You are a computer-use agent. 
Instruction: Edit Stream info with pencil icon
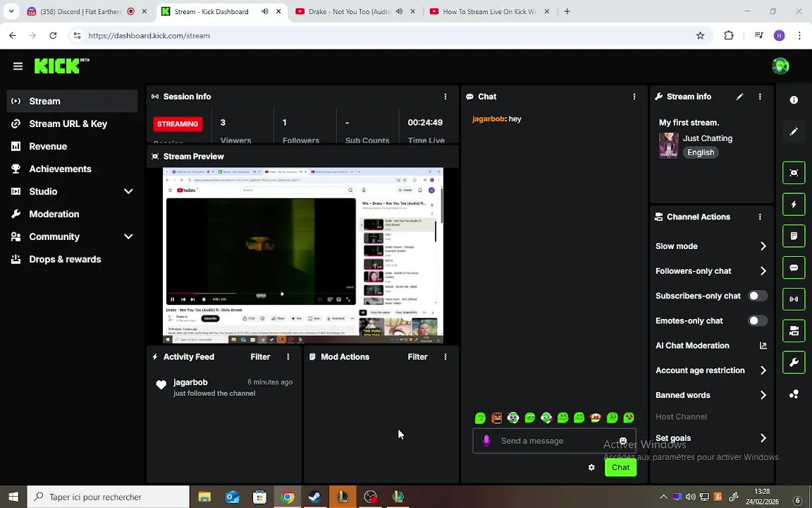point(739,97)
